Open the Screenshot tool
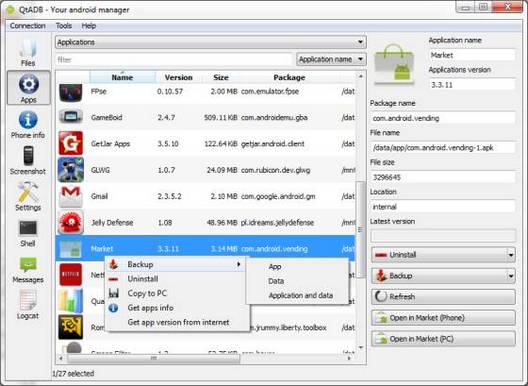The height and width of the screenshot is (386, 528). coord(28,160)
